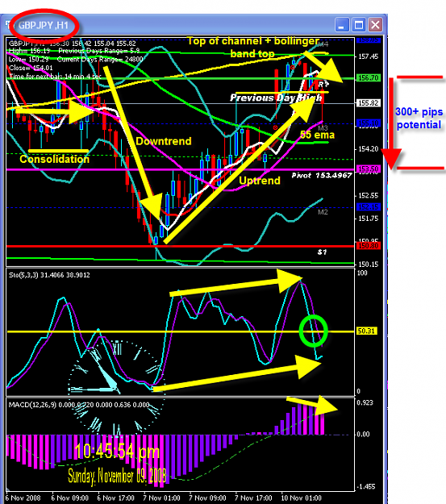Click the 6 Nov 17:00 time label
Image resolution: width=446 pixels, height=504 pixels.
tap(116, 498)
